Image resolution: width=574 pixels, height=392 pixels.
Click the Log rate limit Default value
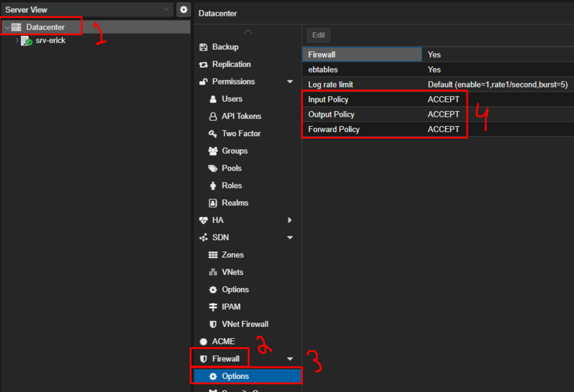(497, 85)
